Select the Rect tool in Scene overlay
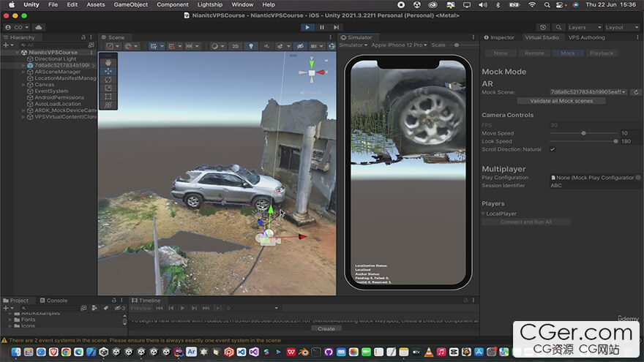The height and width of the screenshot is (362, 644). tap(108, 97)
